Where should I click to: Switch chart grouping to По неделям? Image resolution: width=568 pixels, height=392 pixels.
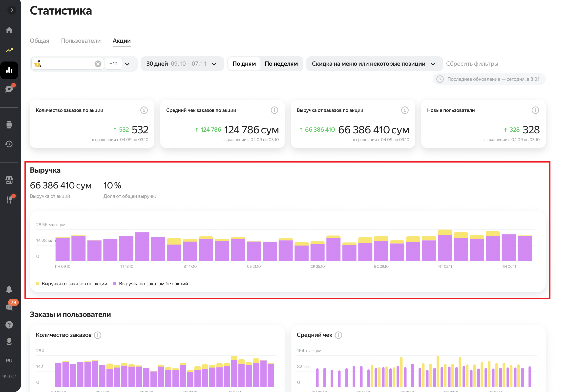(x=281, y=64)
